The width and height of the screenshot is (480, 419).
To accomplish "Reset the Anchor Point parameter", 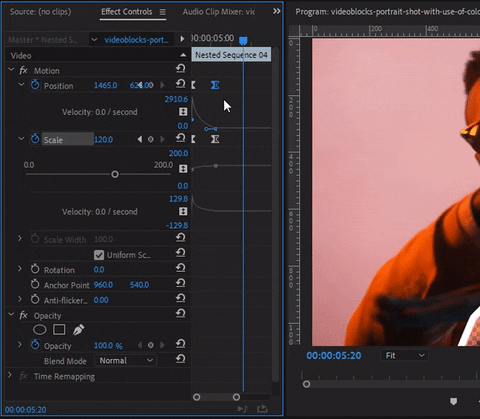I will (x=180, y=283).
